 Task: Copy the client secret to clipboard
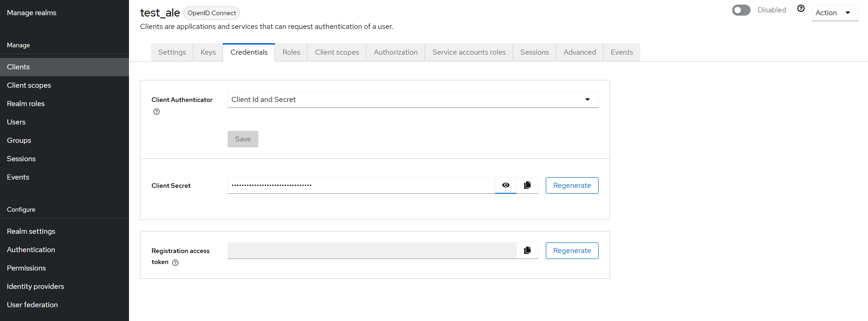527,185
